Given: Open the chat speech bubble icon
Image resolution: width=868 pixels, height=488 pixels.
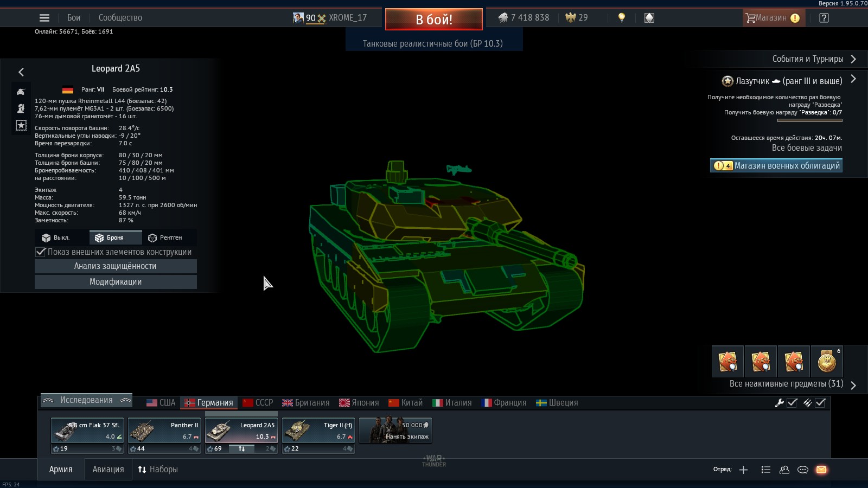Looking at the screenshot, I should 803,470.
